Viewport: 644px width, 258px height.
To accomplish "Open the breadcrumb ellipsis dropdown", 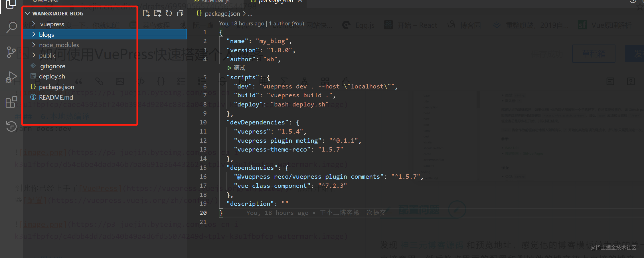I will coord(250,14).
